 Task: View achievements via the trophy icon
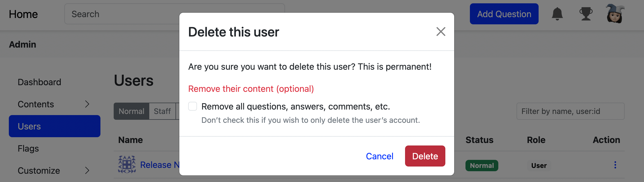pos(586,14)
